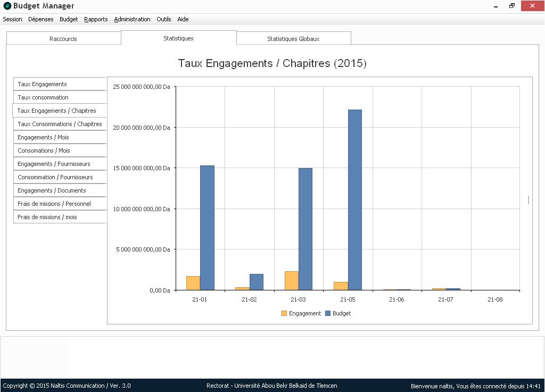545x392 pixels.
Task: Open the Rapports menu
Action: click(96, 19)
